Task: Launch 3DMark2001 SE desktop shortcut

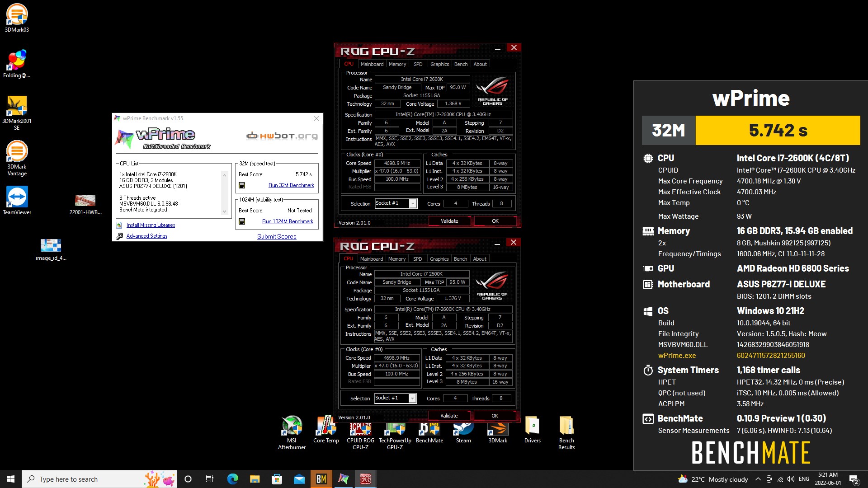Action: coord(17,113)
